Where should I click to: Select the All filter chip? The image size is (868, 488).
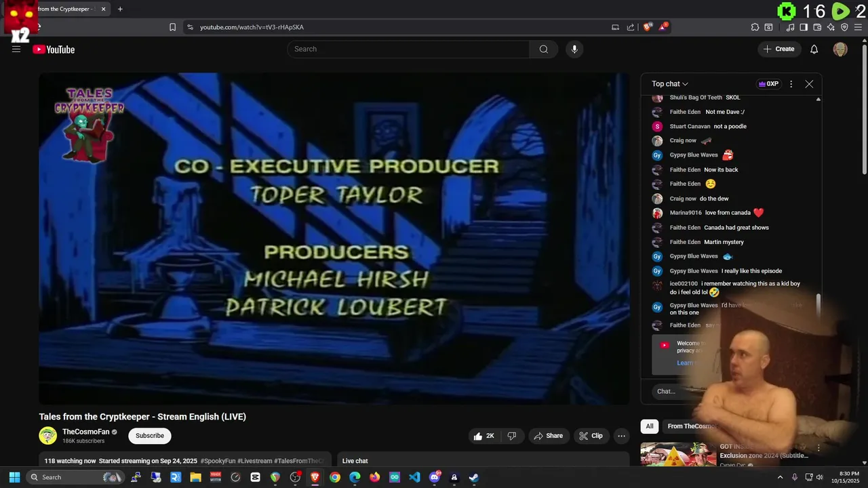[650, 426]
